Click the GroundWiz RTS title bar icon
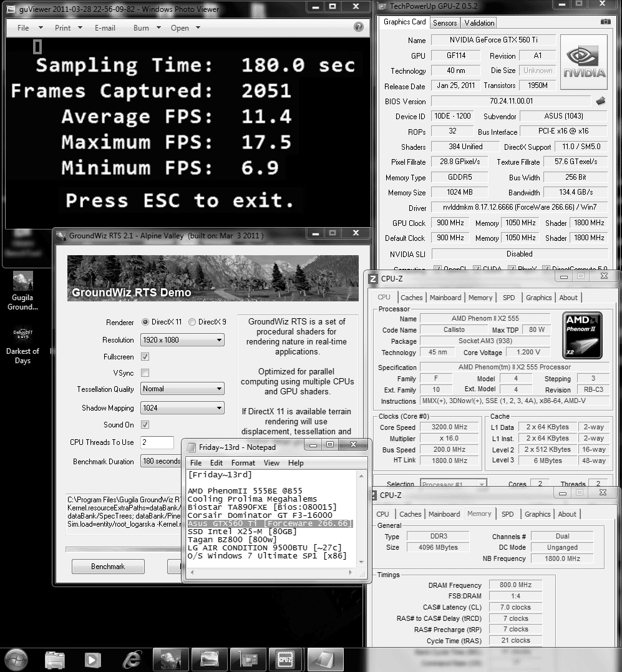The image size is (622, 672). coord(61,236)
